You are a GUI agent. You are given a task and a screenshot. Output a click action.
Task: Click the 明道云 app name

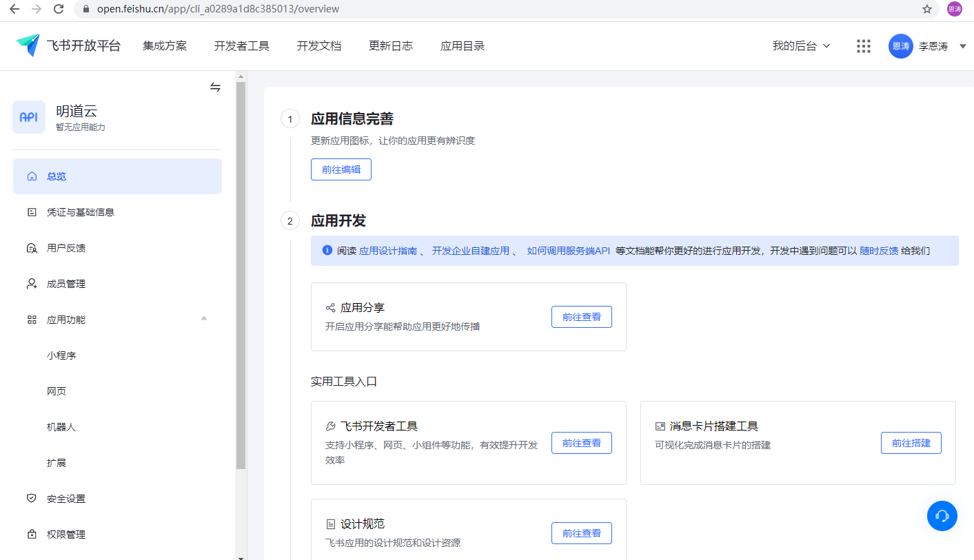[77, 111]
